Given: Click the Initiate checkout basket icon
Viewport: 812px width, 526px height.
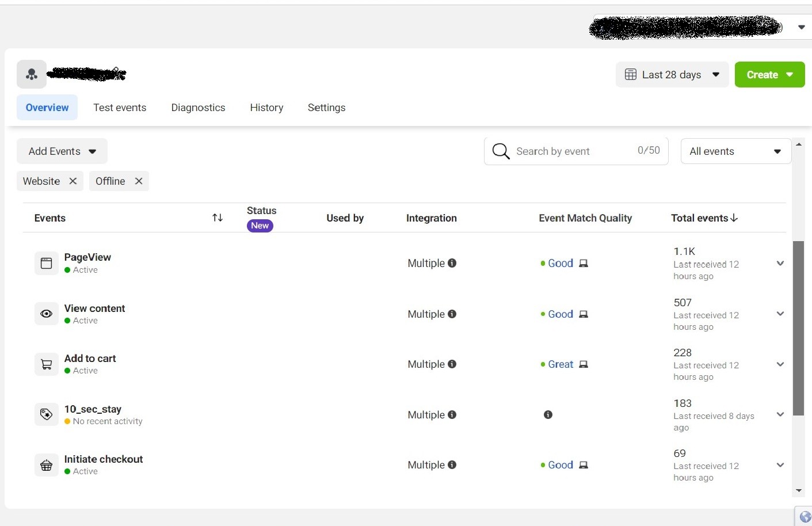Looking at the screenshot, I should click(x=46, y=465).
